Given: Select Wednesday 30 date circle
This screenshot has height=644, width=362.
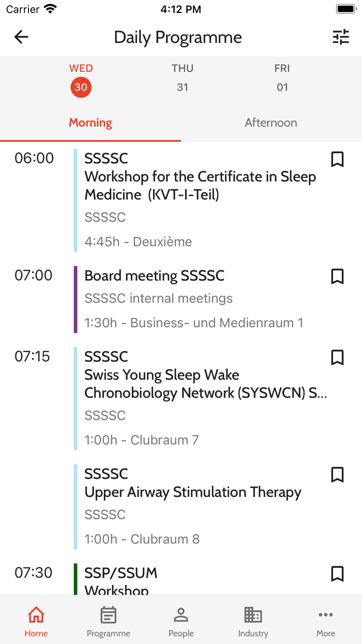Looking at the screenshot, I should click(81, 87).
